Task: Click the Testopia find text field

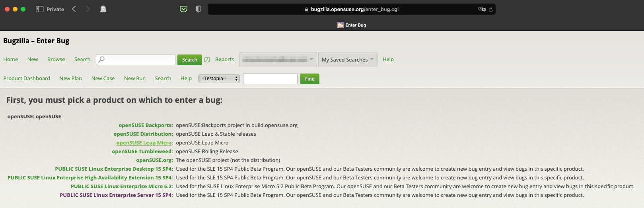Action: tap(270, 79)
